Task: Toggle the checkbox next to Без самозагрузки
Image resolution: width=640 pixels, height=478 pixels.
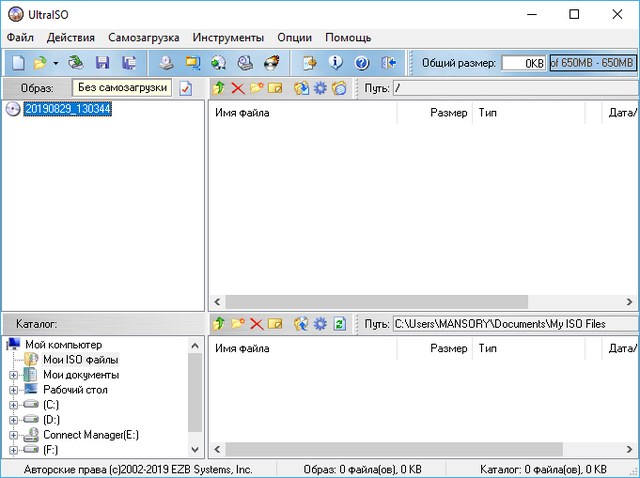Action: tap(185, 89)
